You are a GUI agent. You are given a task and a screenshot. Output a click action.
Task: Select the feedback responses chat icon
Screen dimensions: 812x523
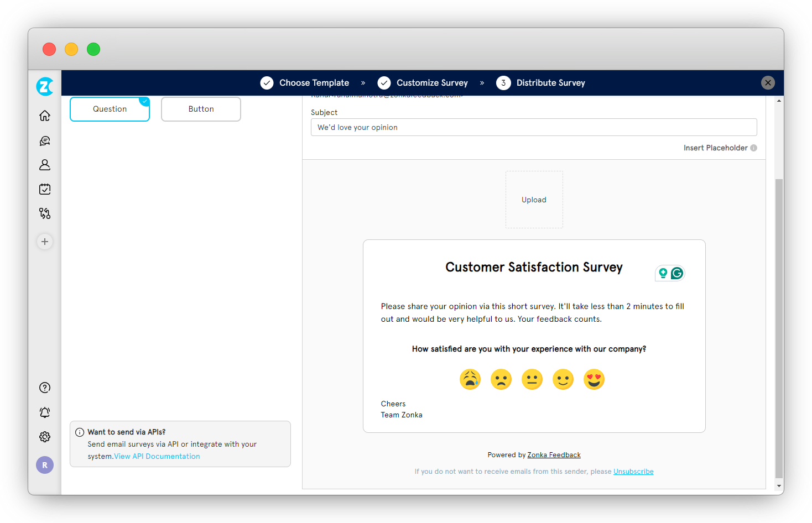[x=44, y=140]
